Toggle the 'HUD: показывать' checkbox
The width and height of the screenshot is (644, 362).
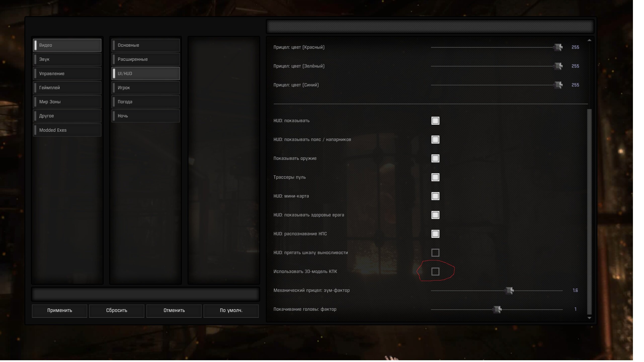coord(435,121)
